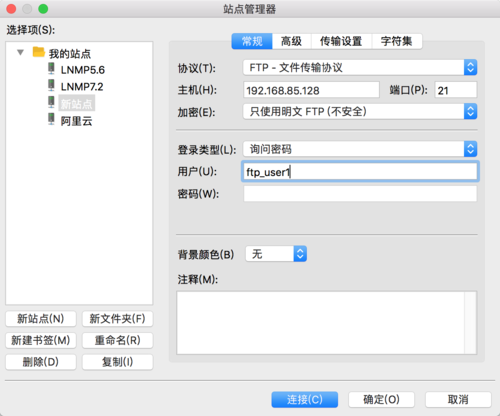This screenshot has height=416, width=500.
Task: Click the 删除(D) button
Action: click(x=41, y=362)
